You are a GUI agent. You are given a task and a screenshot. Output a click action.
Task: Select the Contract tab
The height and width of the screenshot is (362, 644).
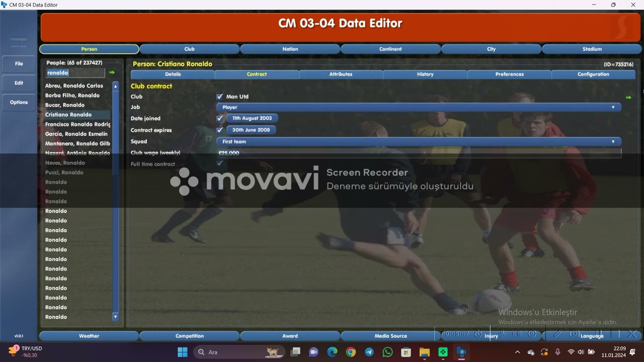click(257, 74)
